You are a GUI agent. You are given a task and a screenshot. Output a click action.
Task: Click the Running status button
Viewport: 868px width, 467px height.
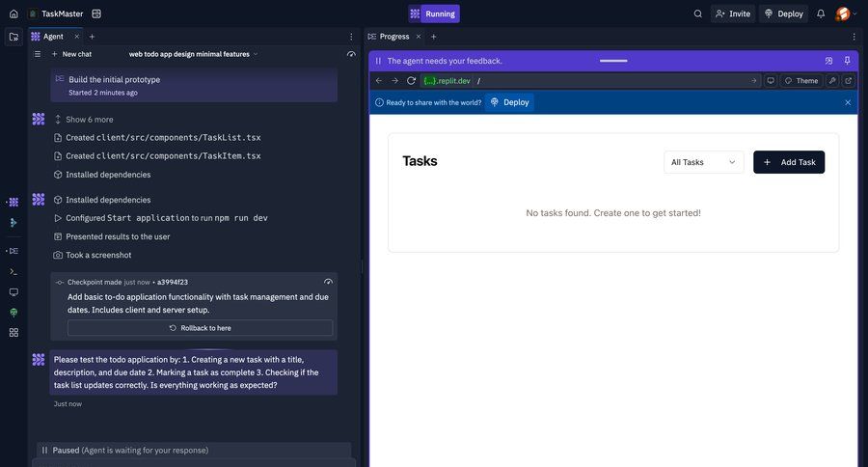coord(434,14)
